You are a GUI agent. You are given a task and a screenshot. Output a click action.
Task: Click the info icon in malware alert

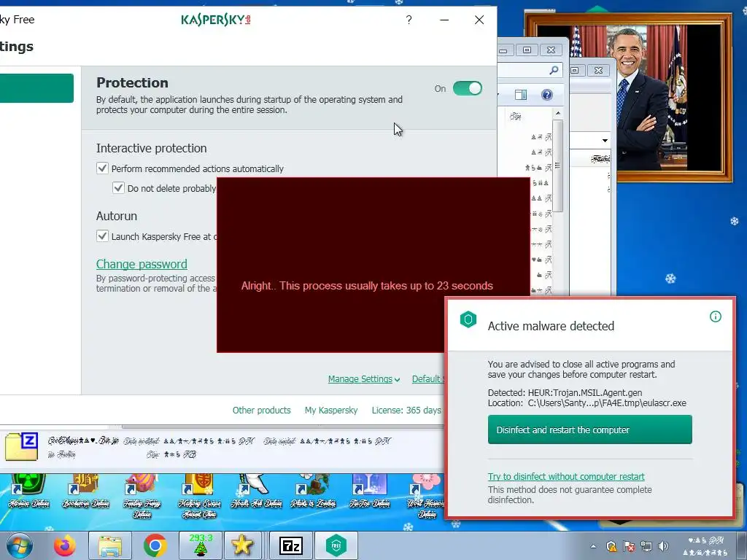(715, 316)
